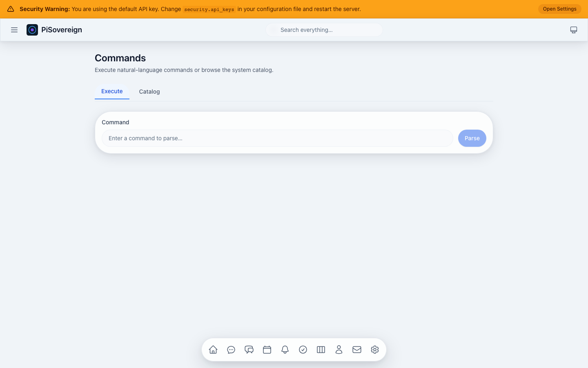Open conversations double-bubble icon in dock

click(249, 350)
